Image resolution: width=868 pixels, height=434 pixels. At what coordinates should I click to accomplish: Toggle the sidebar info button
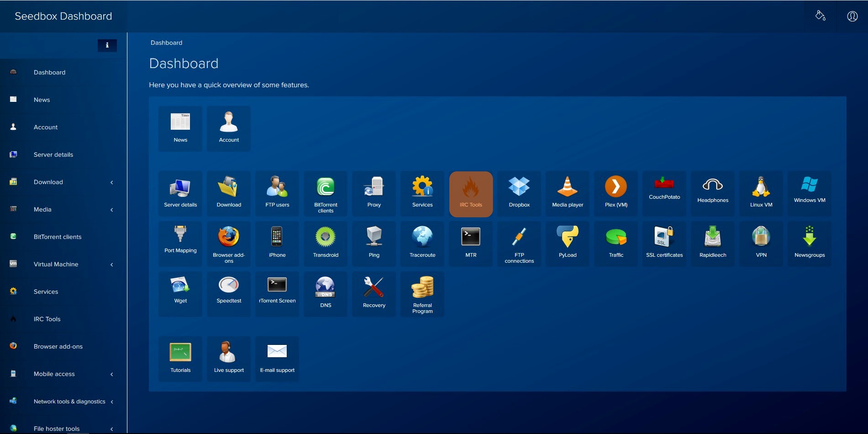(107, 45)
